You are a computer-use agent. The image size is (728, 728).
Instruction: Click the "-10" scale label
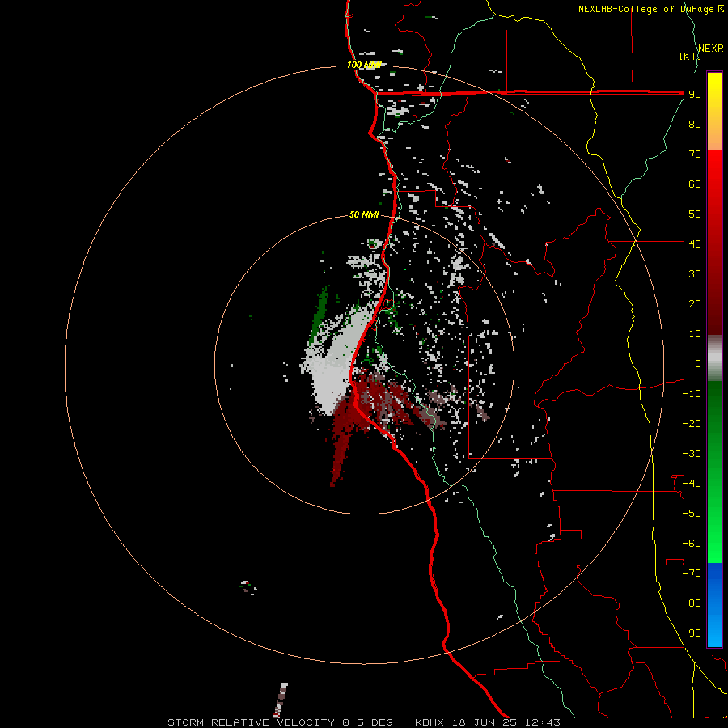pos(692,394)
